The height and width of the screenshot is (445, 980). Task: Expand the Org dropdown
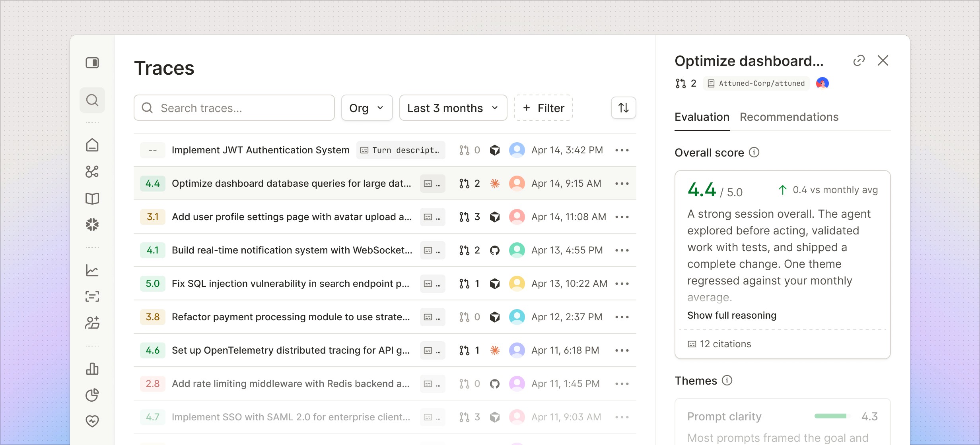[367, 108]
